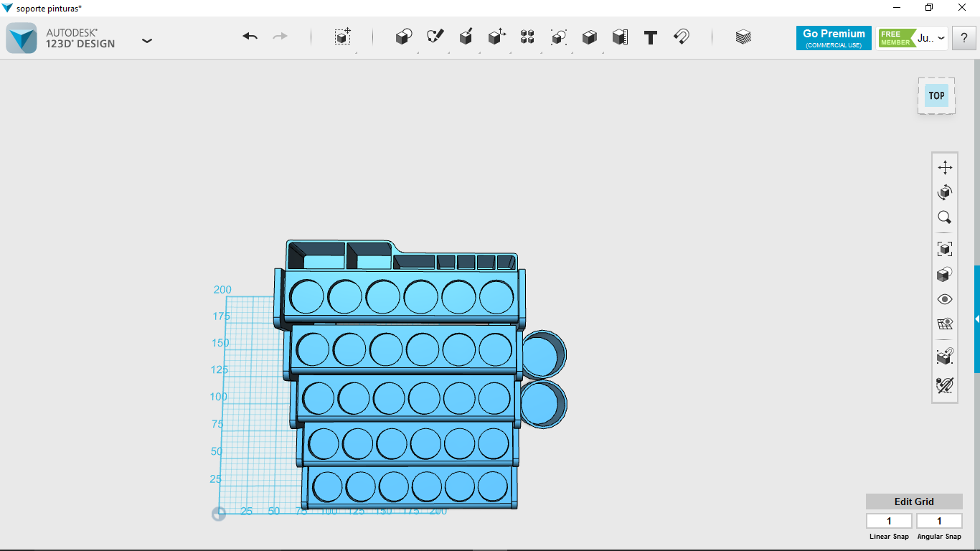Click the Linear Snap value field
The width and height of the screenshot is (980, 551).
tap(889, 521)
